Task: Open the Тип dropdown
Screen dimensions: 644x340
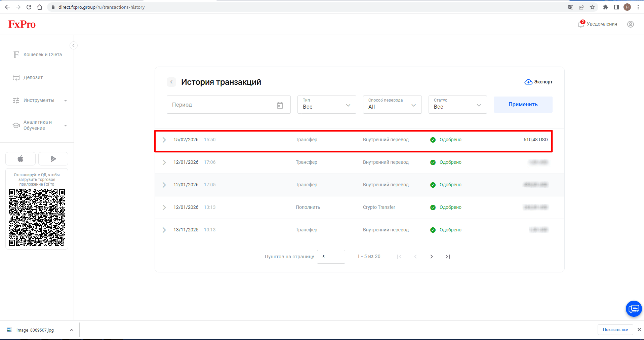Action: point(327,105)
